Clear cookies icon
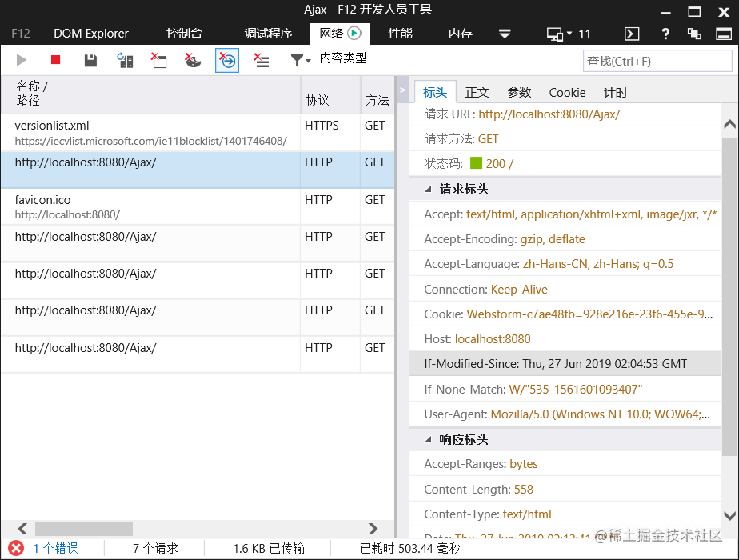 (x=192, y=59)
